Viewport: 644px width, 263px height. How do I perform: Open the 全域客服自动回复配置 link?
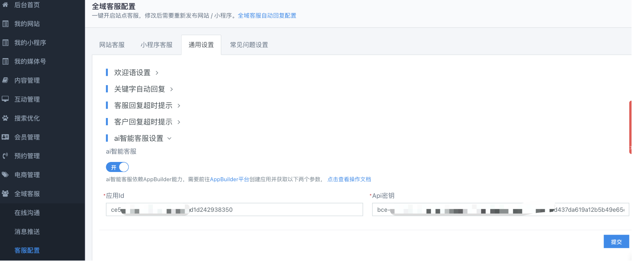point(267,16)
